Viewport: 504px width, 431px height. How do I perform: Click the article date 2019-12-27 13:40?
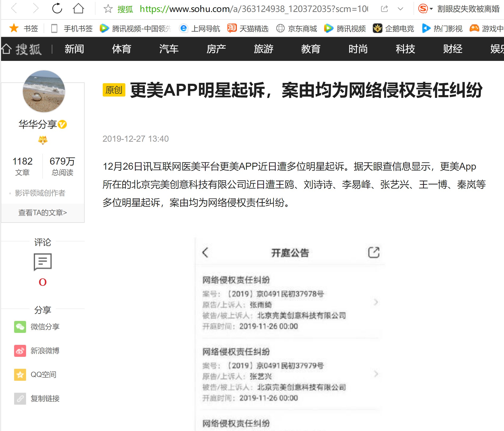(x=135, y=139)
